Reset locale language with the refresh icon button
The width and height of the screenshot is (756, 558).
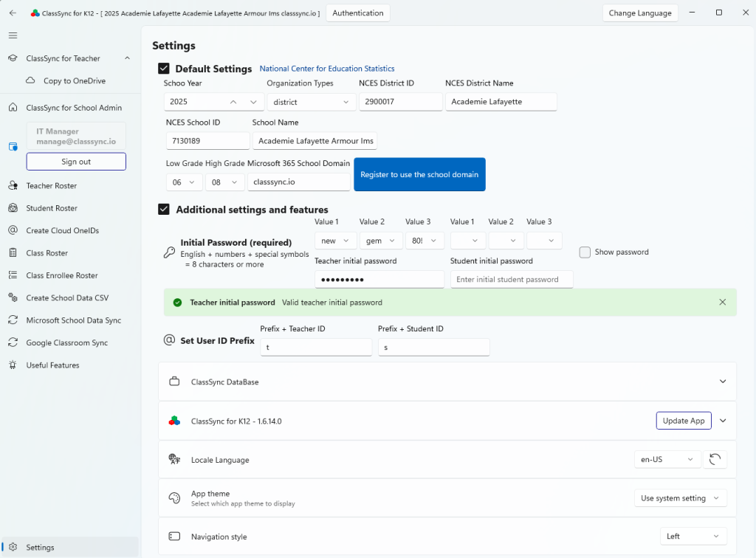coord(715,460)
